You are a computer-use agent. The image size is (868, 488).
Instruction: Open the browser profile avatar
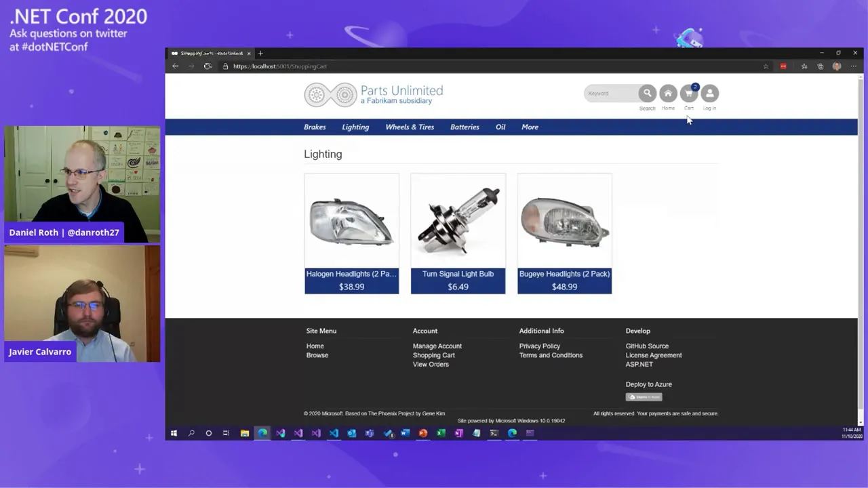coord(837,66)
